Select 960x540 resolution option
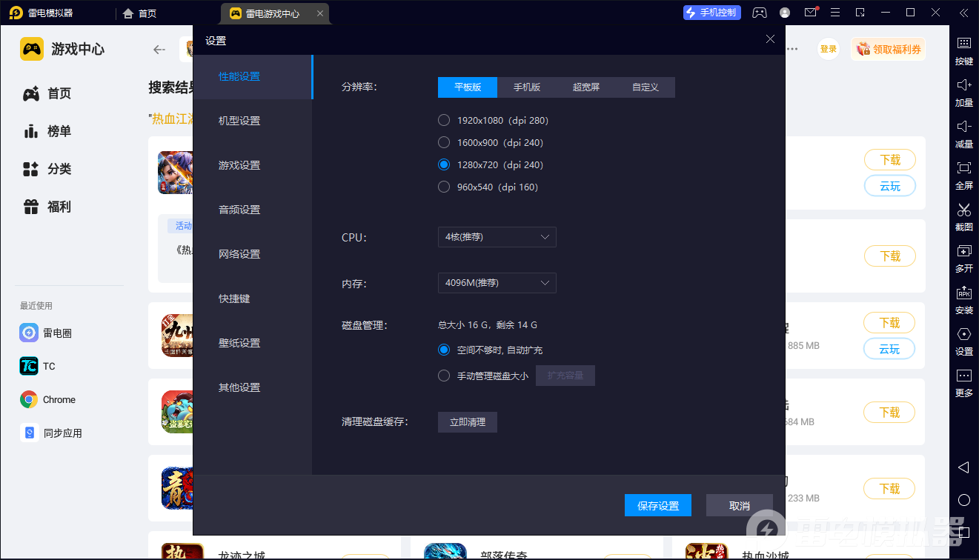The width and height of the screenshot is (979, 560). [444, 187]
